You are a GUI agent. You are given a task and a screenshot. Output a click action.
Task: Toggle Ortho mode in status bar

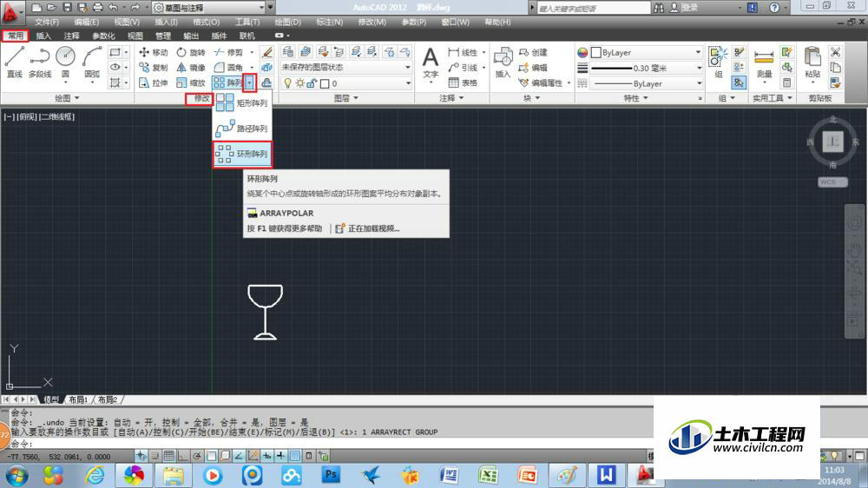pos(182,456)
